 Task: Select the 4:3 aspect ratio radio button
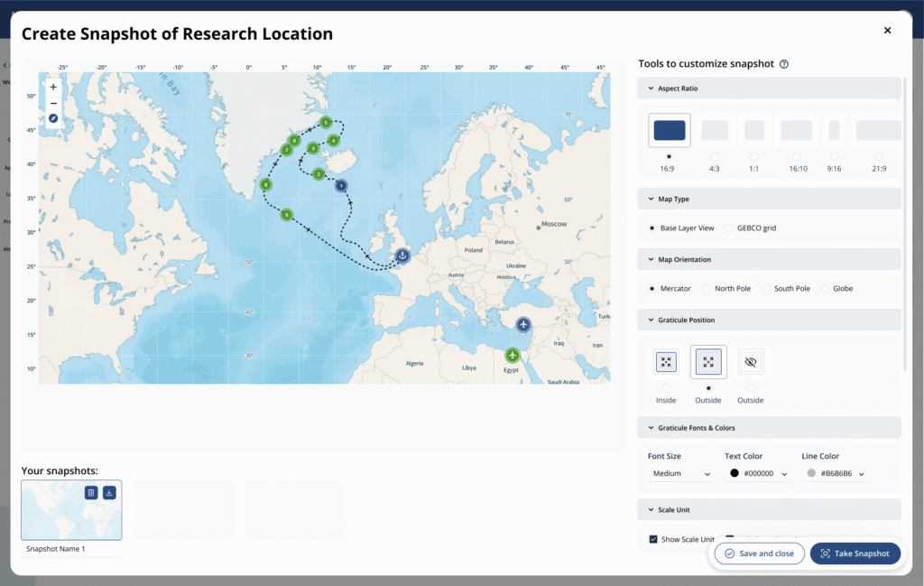715,156
